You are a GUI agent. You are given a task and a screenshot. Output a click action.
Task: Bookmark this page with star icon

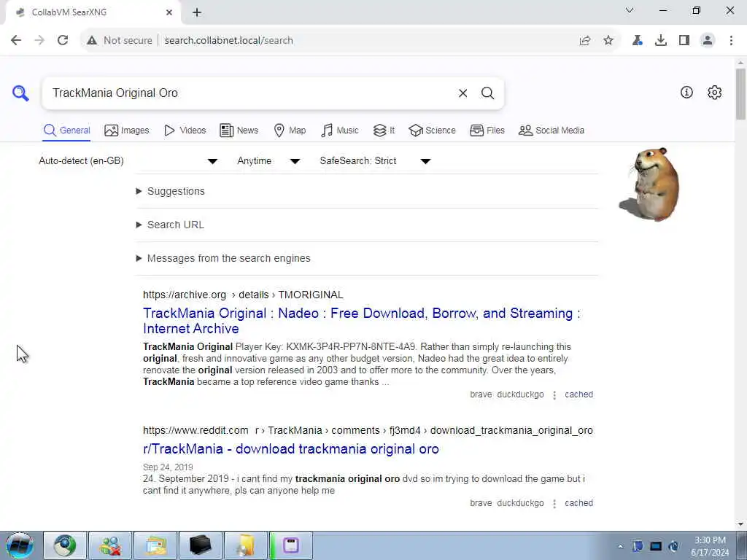tap(608, 41)
